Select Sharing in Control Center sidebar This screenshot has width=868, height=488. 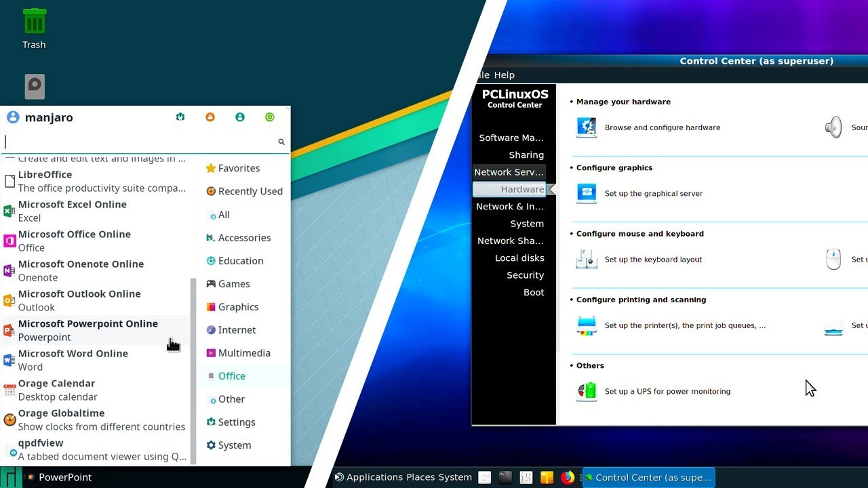coord(526,155)
